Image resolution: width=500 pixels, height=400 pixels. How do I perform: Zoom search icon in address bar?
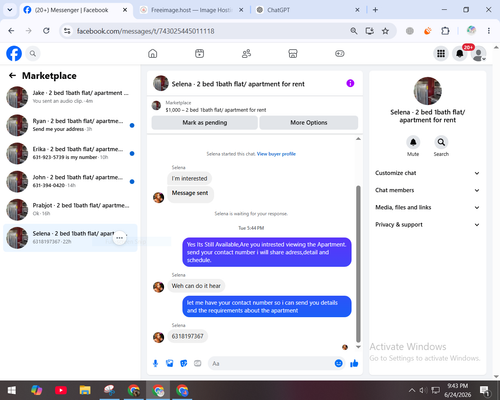tap(354, 31)
